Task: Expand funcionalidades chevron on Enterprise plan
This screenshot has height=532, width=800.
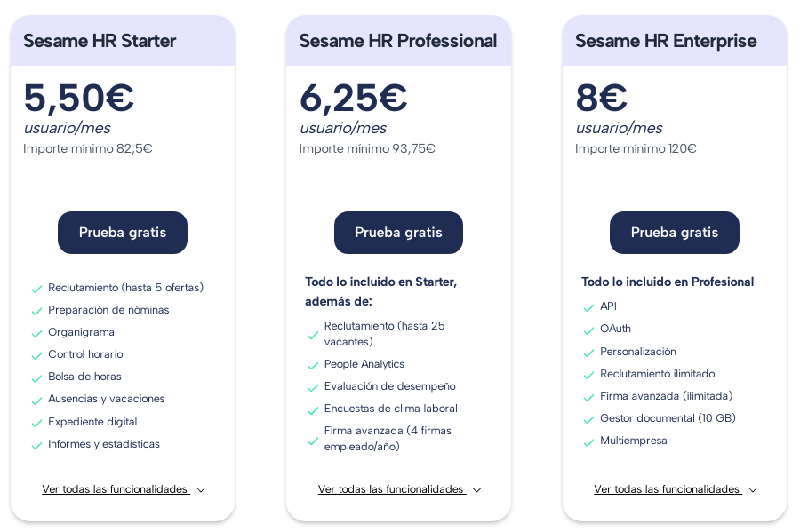Action: click(753, 489)
